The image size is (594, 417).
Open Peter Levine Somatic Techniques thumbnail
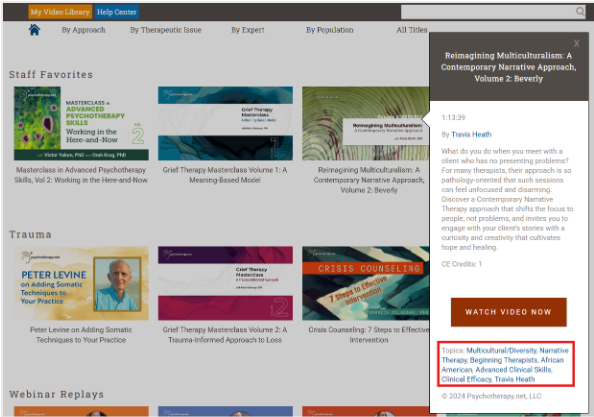[x=81, y=283]
